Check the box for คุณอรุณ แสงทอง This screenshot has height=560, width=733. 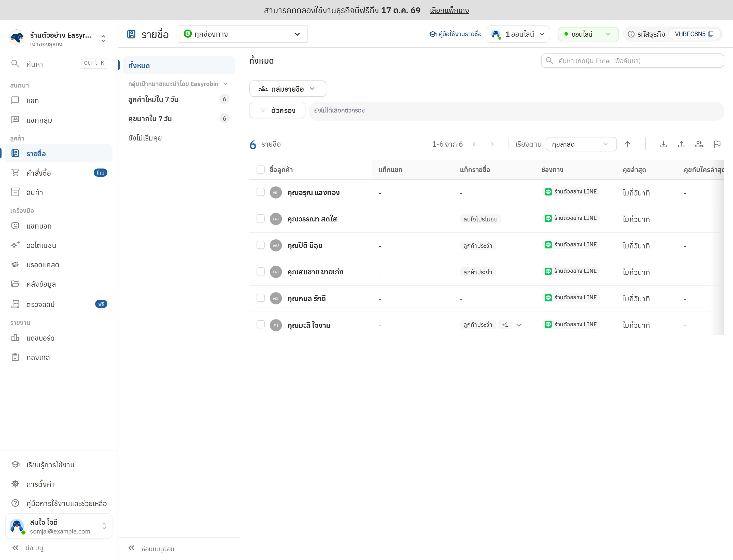point(260,192)
